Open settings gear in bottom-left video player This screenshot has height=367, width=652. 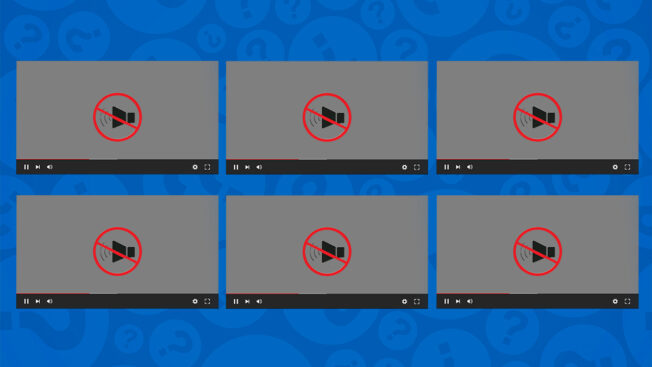click(x=195, y=301)
